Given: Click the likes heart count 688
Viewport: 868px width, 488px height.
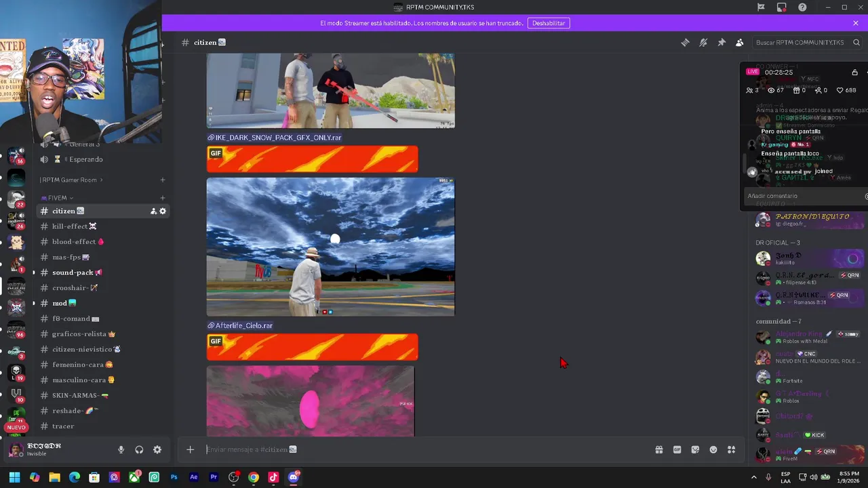Looking at the screenshot, I should click(x=846, y=90).
